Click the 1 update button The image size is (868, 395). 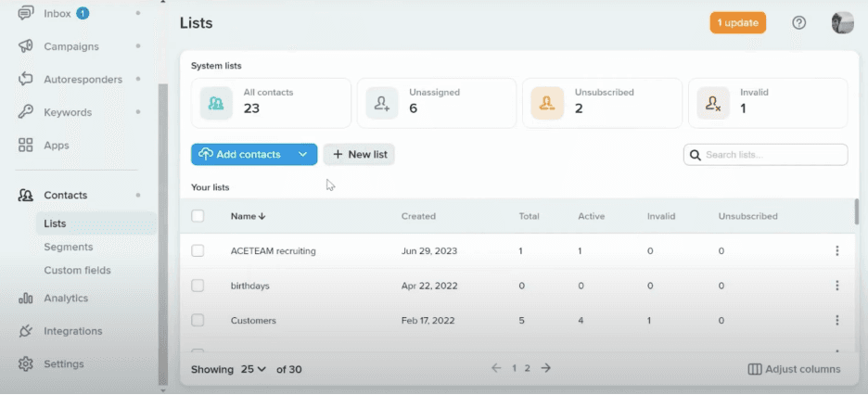click(x=737, y=22)
